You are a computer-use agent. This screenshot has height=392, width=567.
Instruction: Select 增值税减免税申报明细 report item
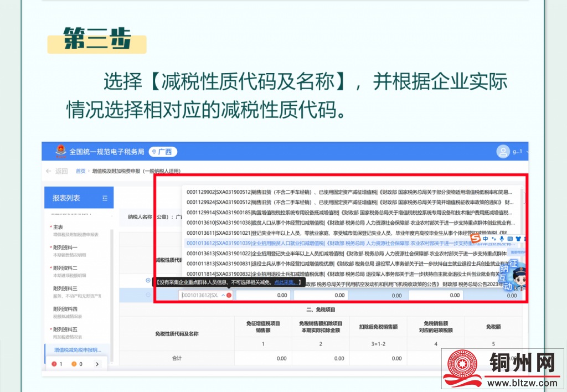(x=78, y=350)
